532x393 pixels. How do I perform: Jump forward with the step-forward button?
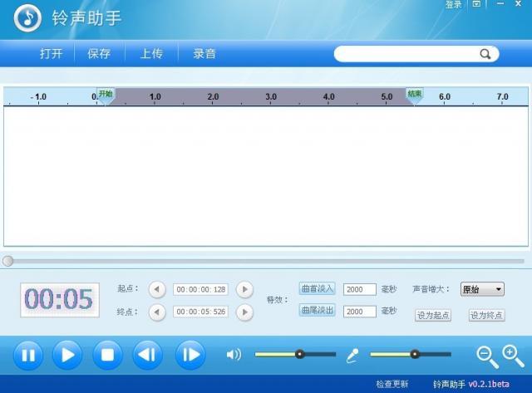pyautogui.click(x=190, y=355)
